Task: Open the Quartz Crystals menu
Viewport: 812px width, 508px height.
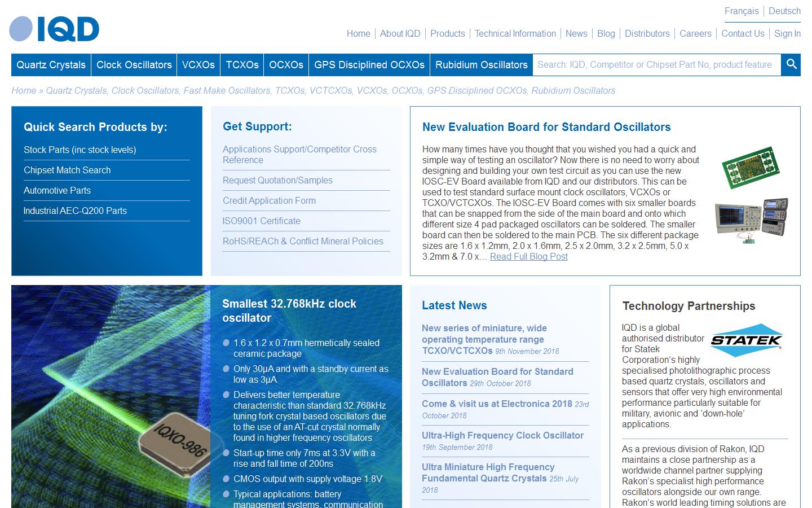Action: point(51,65)
